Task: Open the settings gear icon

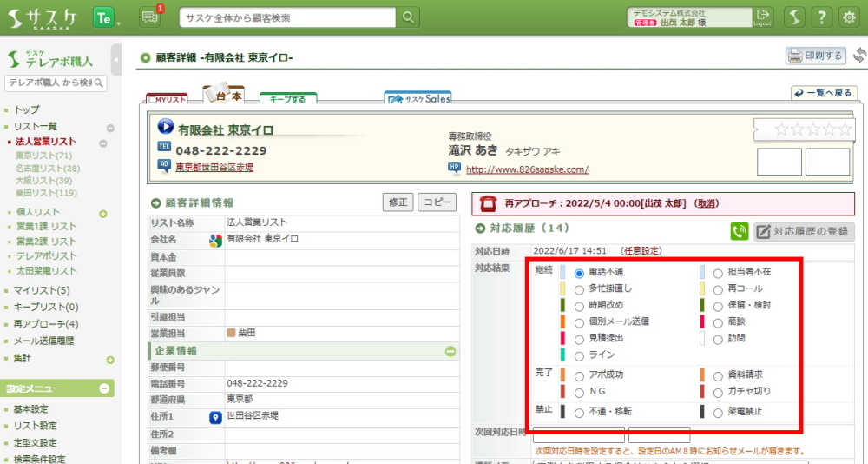Action: coord(849,17)
